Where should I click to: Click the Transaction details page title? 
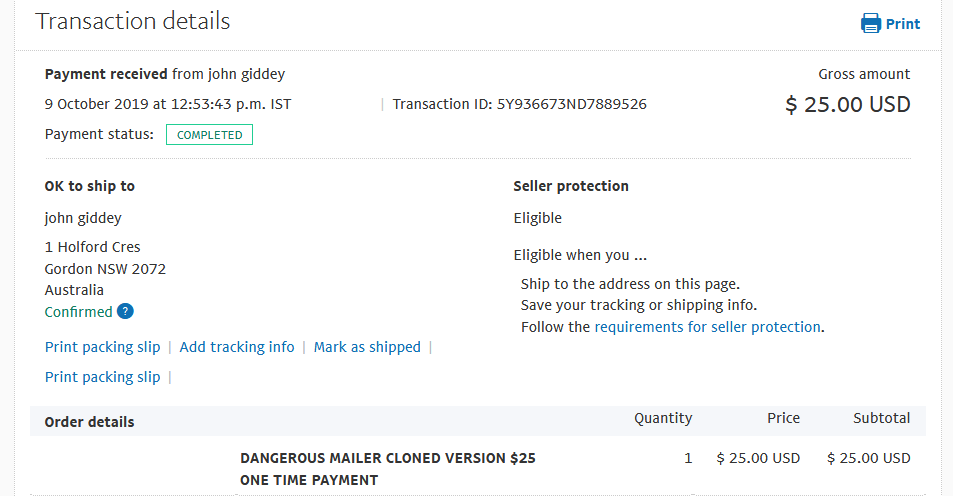click(132, 21)
